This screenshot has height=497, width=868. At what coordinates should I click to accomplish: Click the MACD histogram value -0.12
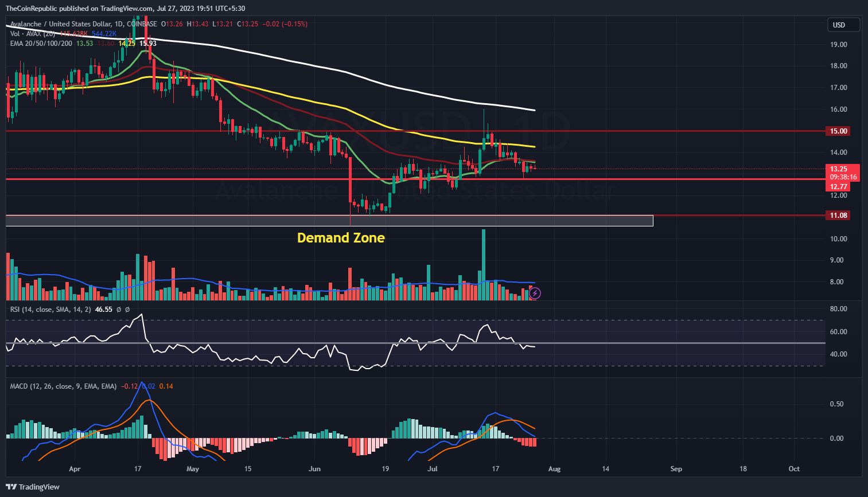click(x=130, y=386)
